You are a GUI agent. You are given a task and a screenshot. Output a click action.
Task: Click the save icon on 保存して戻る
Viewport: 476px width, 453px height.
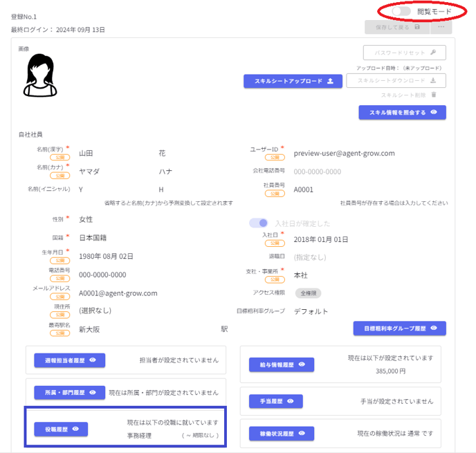point(417,27)
